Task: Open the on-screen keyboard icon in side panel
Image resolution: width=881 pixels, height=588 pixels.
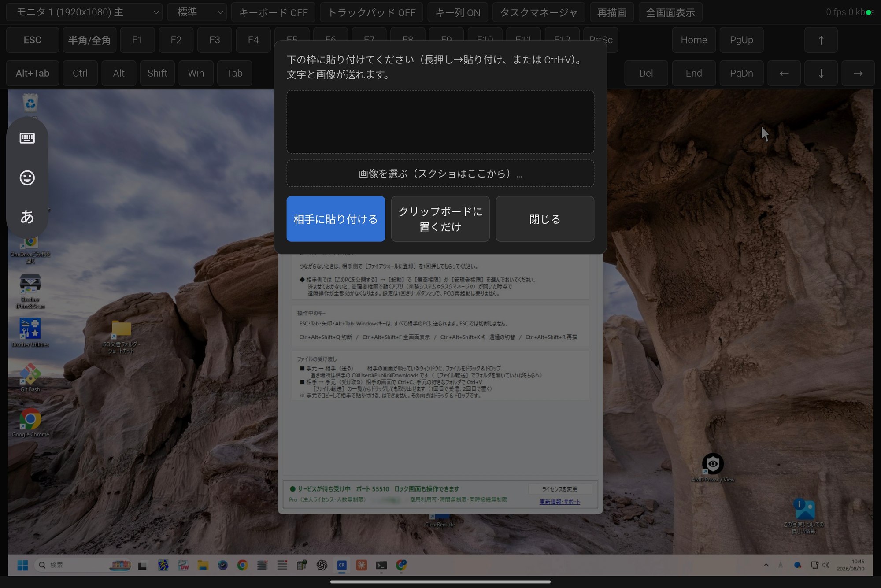Action: (x=27, y=138)
